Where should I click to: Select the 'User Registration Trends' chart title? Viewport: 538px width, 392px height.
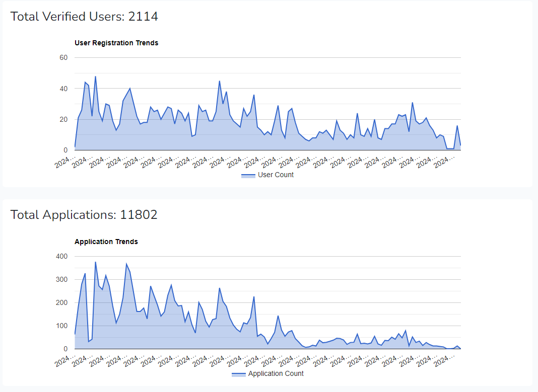(x=116, y=43)
